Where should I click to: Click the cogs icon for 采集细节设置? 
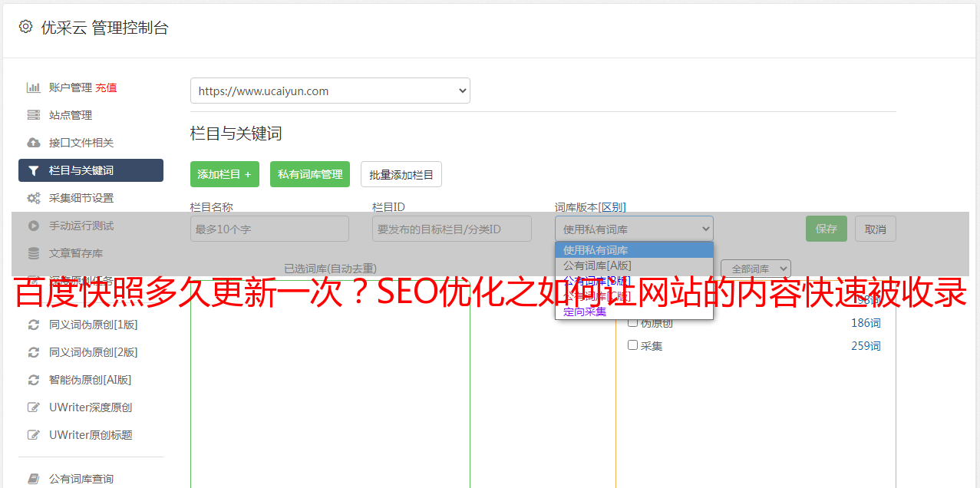pyautogui.click(x=34, y=198)
